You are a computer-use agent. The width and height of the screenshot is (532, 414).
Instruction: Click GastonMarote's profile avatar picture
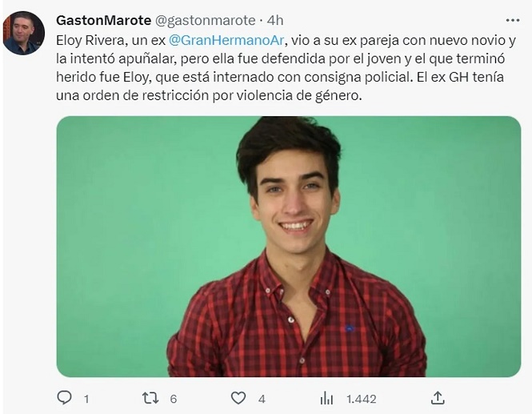click(24, 33)
